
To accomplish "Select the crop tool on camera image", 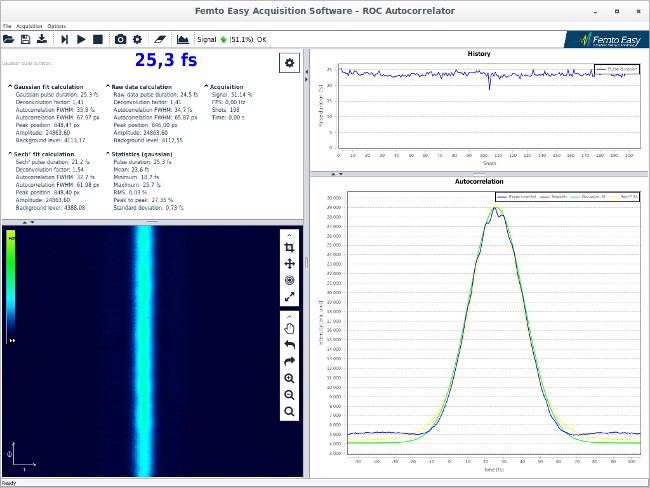I will pos(290,247).
